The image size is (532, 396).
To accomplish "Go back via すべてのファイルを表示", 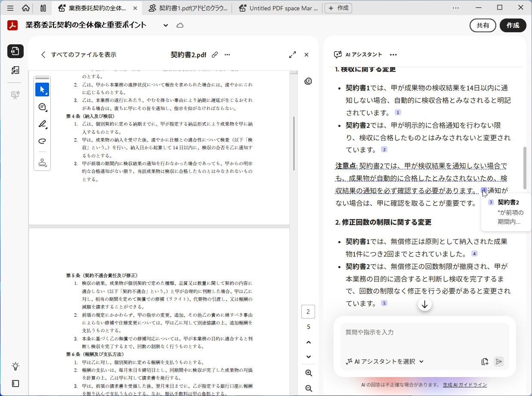I will 79,55.
